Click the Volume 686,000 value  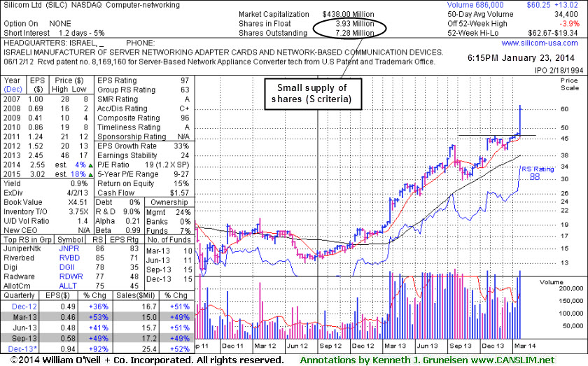click(475, 5)
